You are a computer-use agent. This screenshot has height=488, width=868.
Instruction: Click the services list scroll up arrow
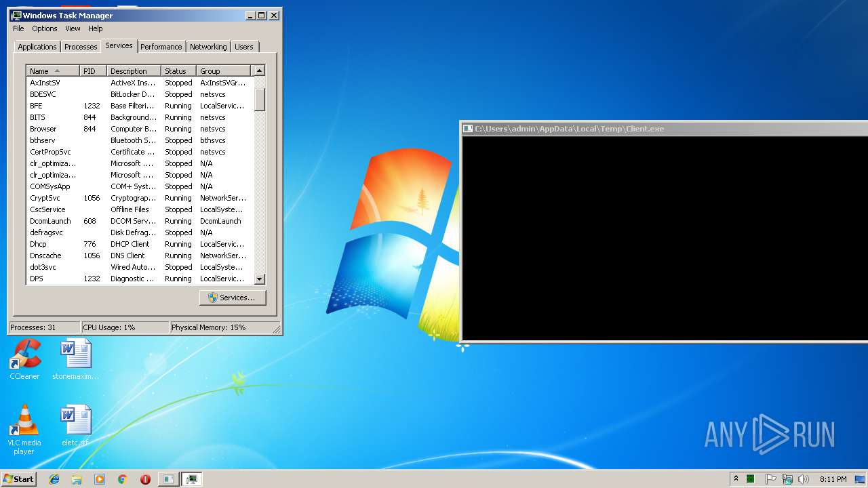click(259, 70)
